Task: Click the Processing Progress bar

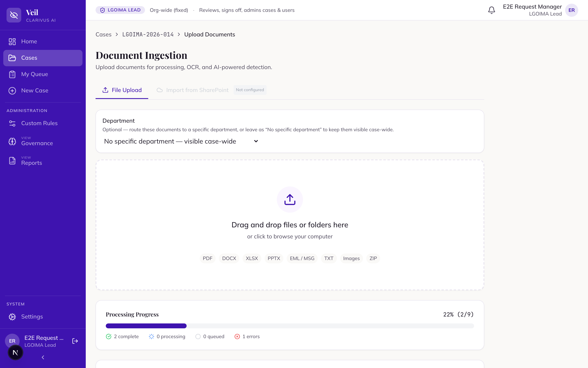Action: (290, 326)
